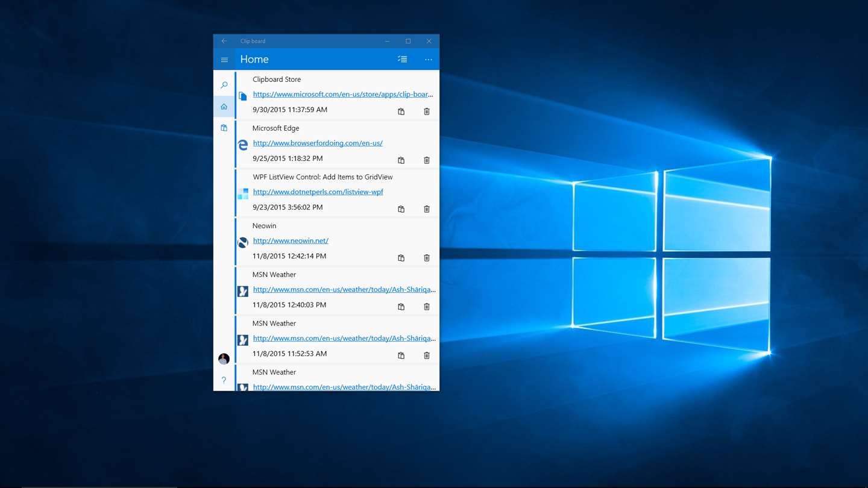The width and height of the screenshot is (868, 488).
Task: Click the Clipboard Store document icon
Action: coord(243,96)
